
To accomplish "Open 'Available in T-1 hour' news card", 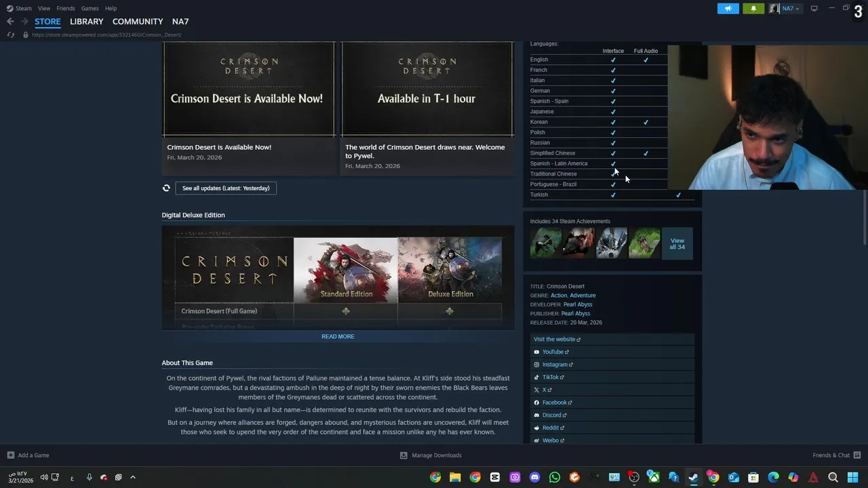I will click(x=427, y=108).
